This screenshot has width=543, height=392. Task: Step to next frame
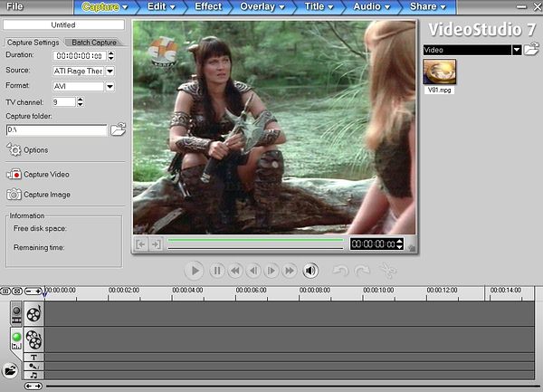271,271
